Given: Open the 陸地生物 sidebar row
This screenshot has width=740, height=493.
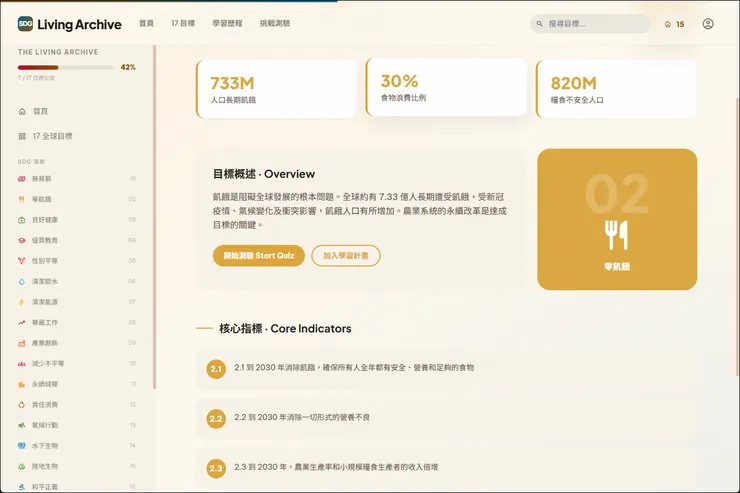Looking at the screenshot, I should pos(76,466).
